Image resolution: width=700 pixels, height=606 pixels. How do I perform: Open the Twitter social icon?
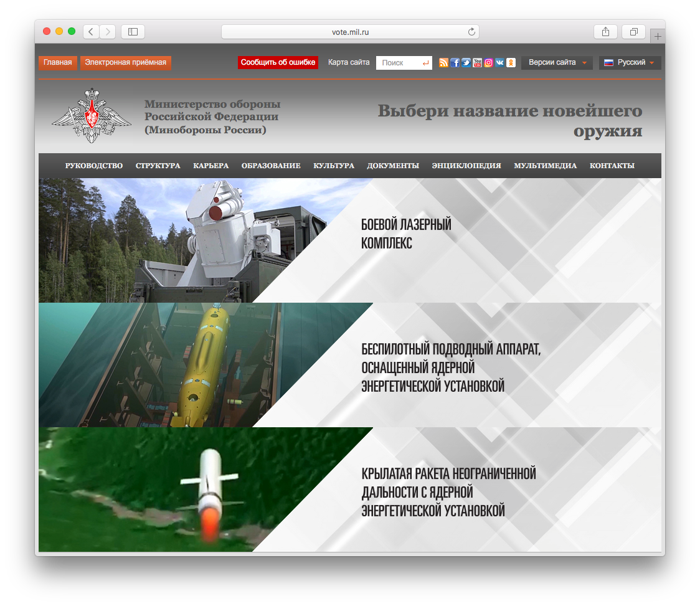click(466, 63)
